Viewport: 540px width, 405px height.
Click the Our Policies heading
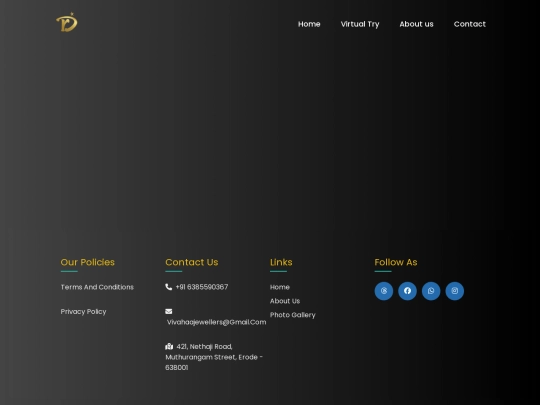tap(87, 262)
